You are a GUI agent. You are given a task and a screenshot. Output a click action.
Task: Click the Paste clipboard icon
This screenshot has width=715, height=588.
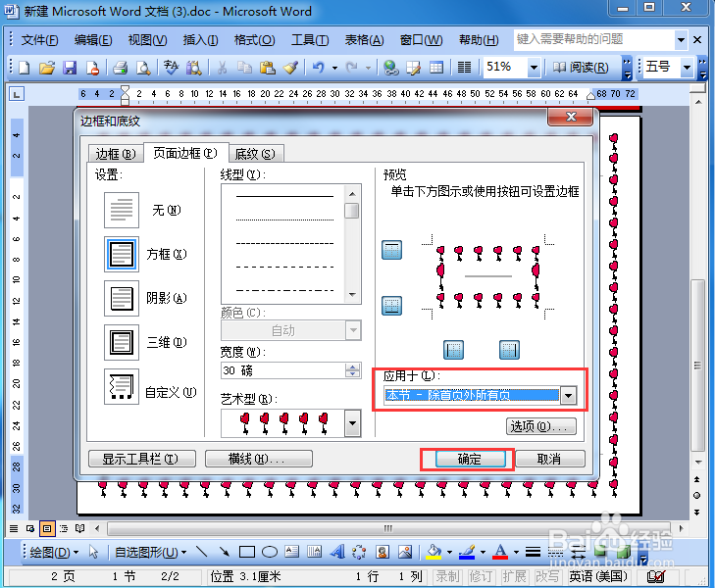[267, 68]
